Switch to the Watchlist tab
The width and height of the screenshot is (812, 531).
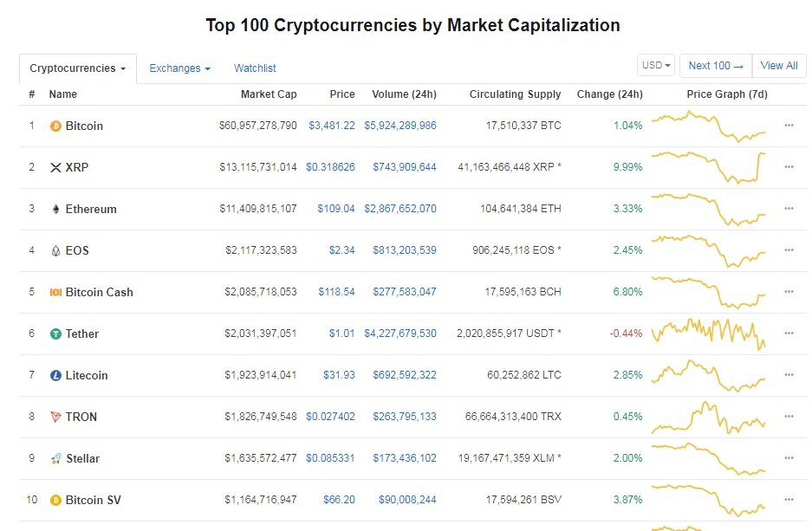[x=255, y=68]
